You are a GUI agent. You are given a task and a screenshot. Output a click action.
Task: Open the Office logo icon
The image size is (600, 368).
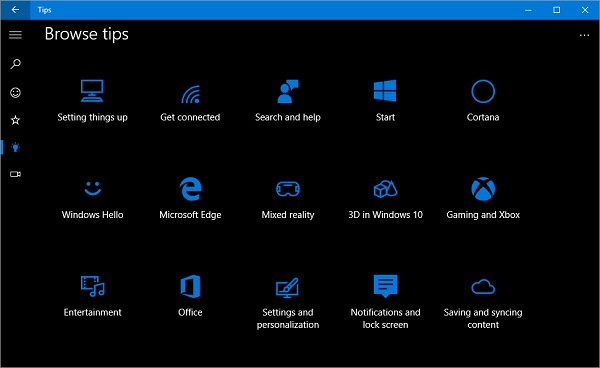click(190, 286)
